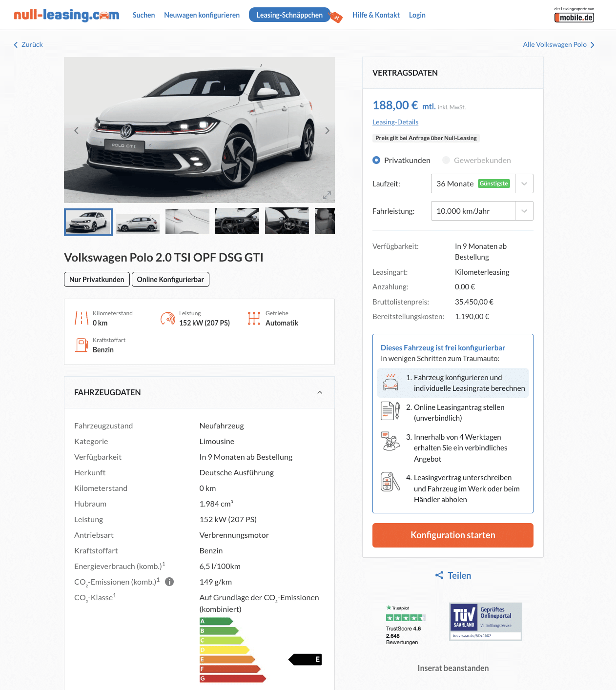Image resolution: width=616 pixels, height=690 pixels.
Task: Open Neuwagen konfigurieren in navigation
Action: click(202, 15)
